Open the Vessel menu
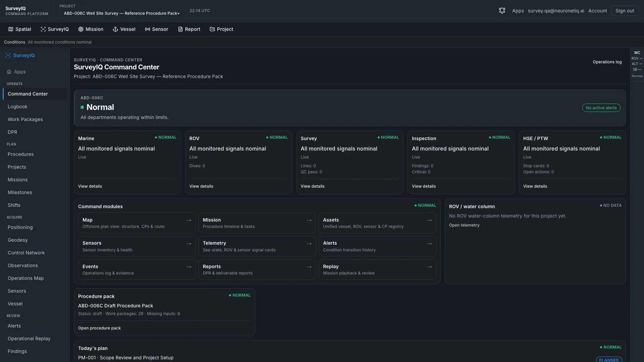Screen dimensions: 644x362 (124, 29)
